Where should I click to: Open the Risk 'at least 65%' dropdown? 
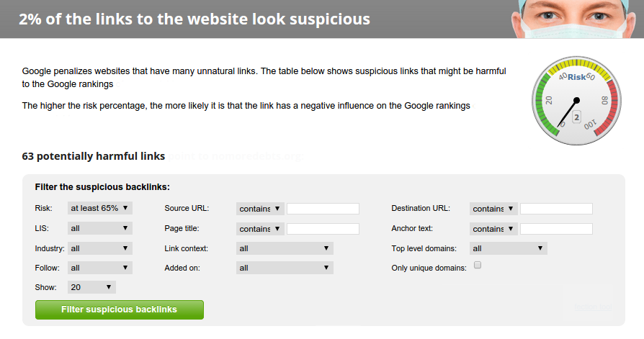coord(100,208)
